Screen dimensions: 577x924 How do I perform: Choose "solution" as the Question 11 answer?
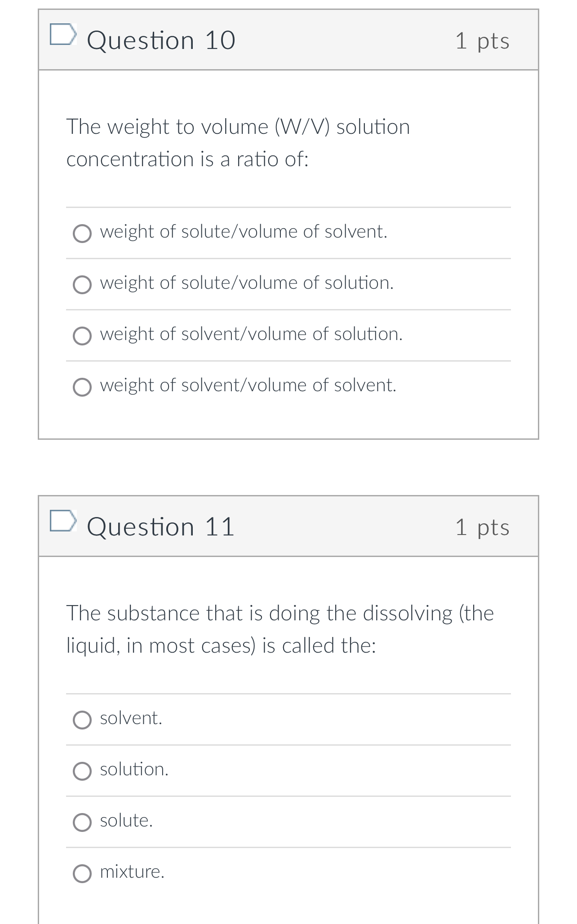84,771
